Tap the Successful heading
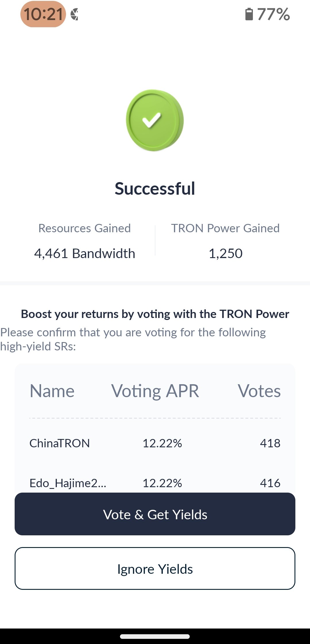The image size is (310, 644). (x=155, y=188)
